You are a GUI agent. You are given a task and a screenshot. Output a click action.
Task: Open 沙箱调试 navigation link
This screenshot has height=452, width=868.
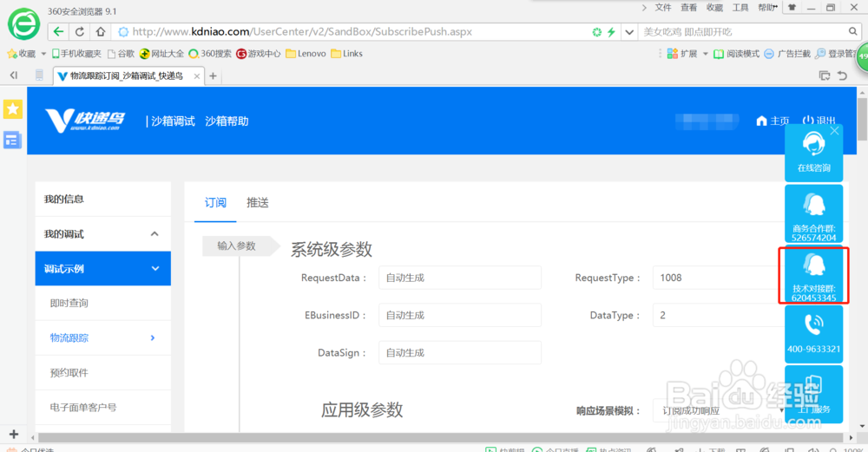click(173, 121)
